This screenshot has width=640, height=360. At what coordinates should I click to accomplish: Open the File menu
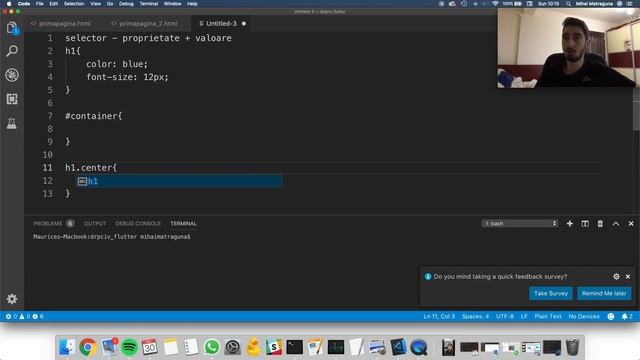(x=40, y=4)
